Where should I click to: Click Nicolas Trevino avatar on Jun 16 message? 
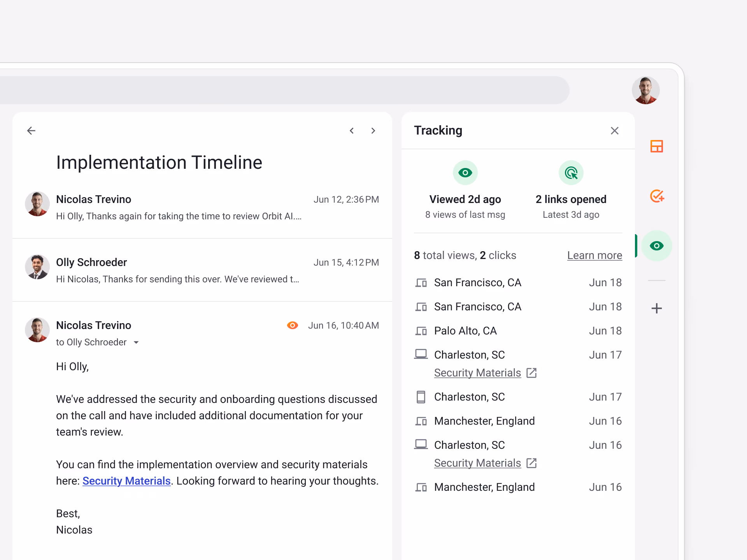[37, 330]
